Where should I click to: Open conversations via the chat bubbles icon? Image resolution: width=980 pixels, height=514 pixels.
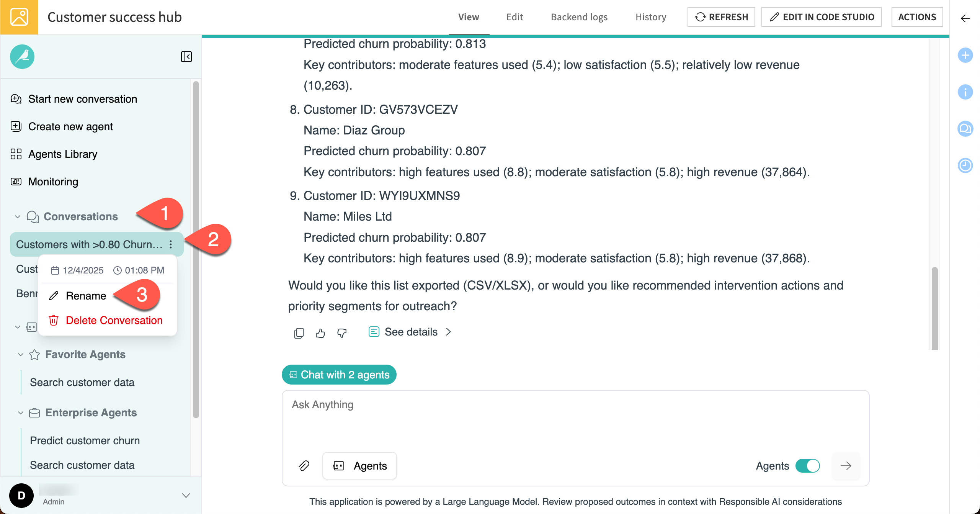coord(965,129)
